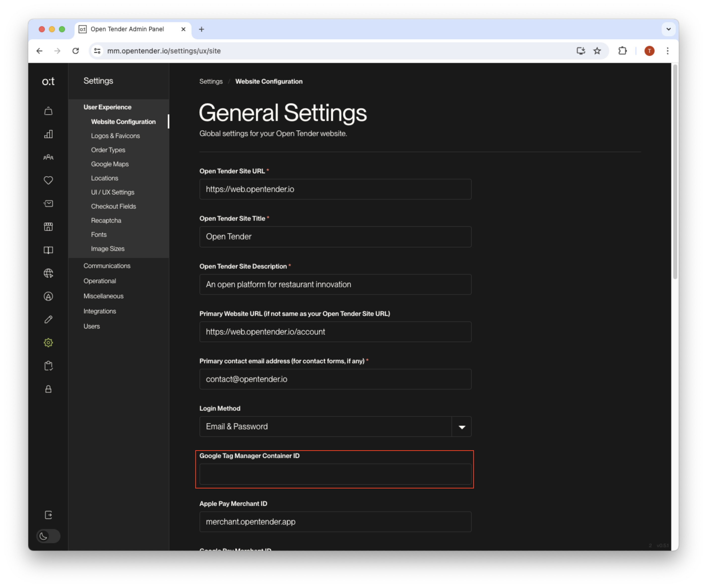
Task: Select the gear settings icon
Action: coord(48,343)
